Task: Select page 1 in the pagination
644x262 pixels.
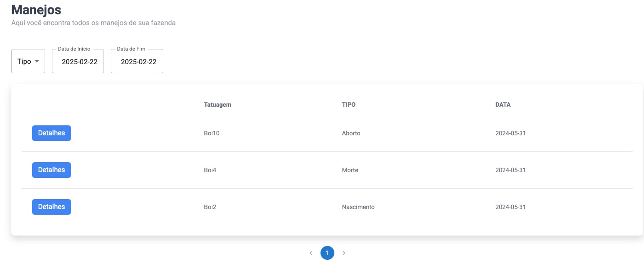Action: coord(327,253)
